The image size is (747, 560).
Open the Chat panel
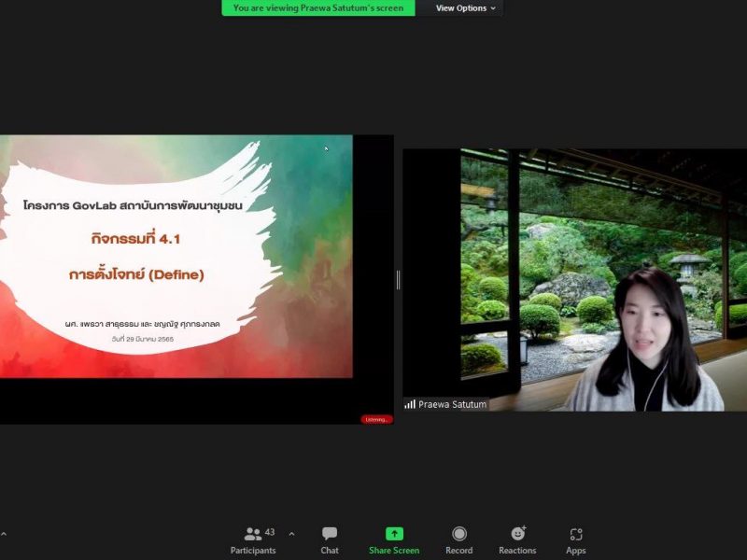pyautogui.click(x=330, y=539)
